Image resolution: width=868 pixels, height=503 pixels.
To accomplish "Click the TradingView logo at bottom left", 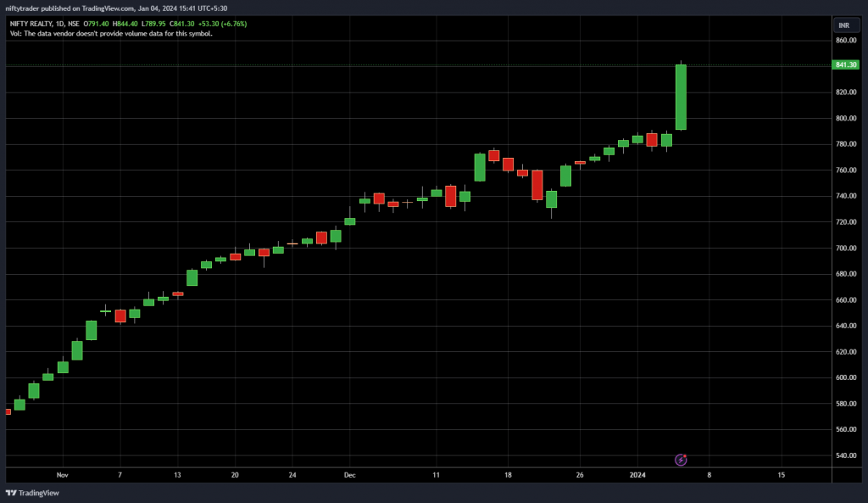I will [32, 493].
